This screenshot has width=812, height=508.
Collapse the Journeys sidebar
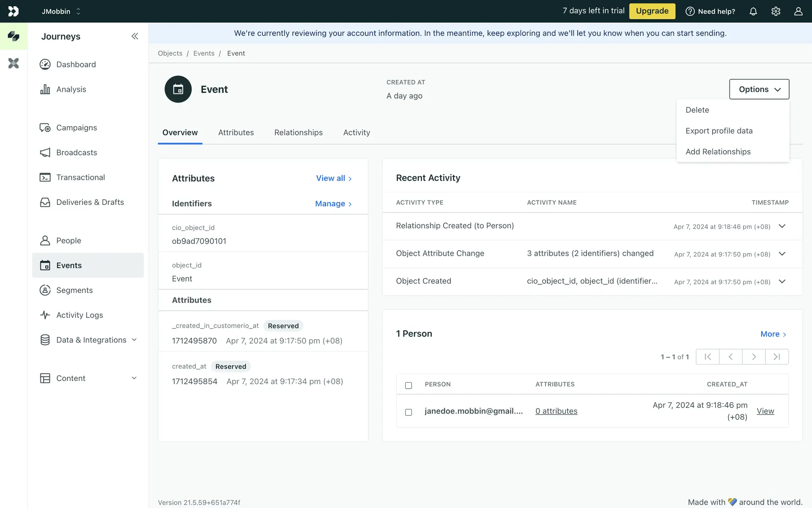coord(134,36)
